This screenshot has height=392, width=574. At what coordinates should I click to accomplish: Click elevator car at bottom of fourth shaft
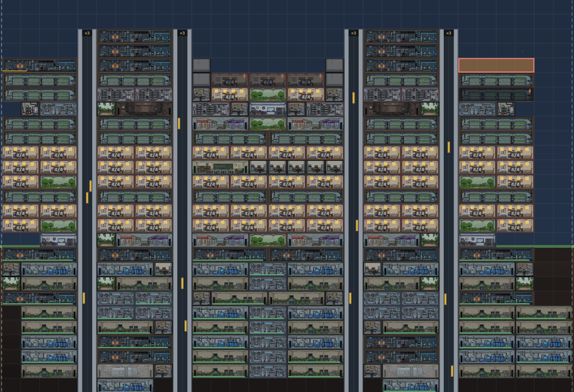tap(452, 371)
